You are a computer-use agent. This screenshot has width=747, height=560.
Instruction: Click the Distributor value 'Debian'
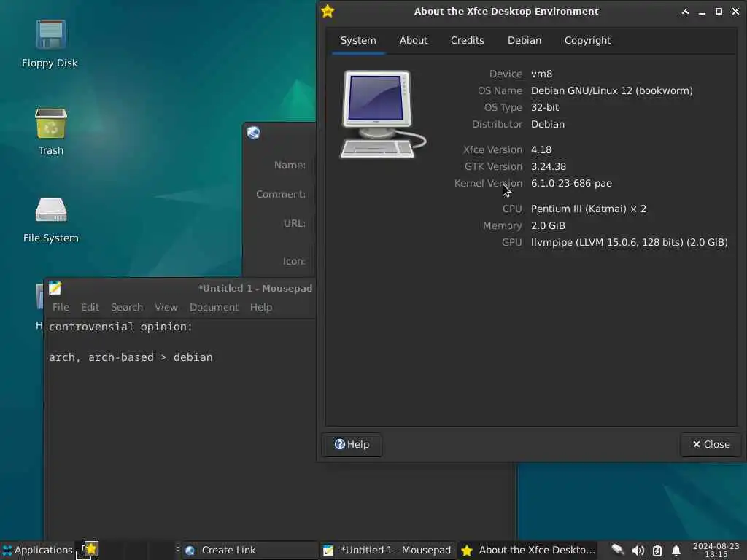pos(547,124)
